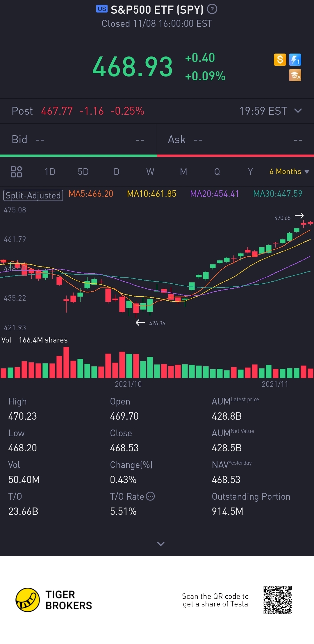Tap the Vol 166.4M shares label
The width and height of the screenshot is (314, 644).
34,340
